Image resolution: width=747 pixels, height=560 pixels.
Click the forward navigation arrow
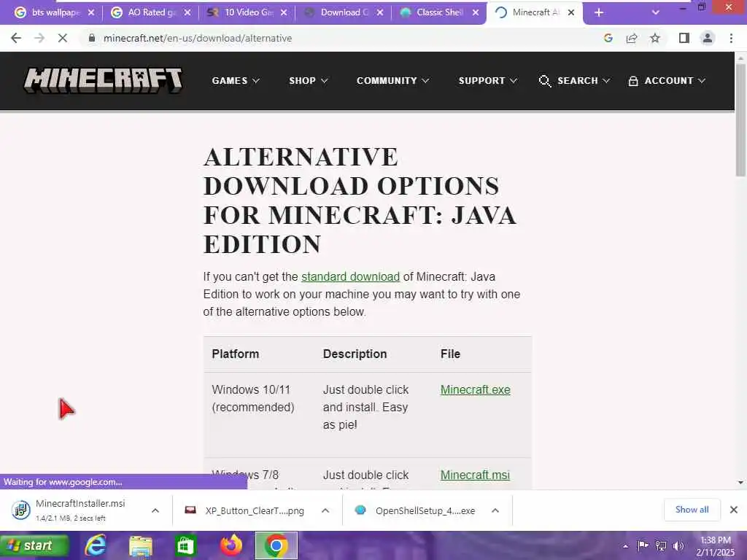click(x=39, y=38)
